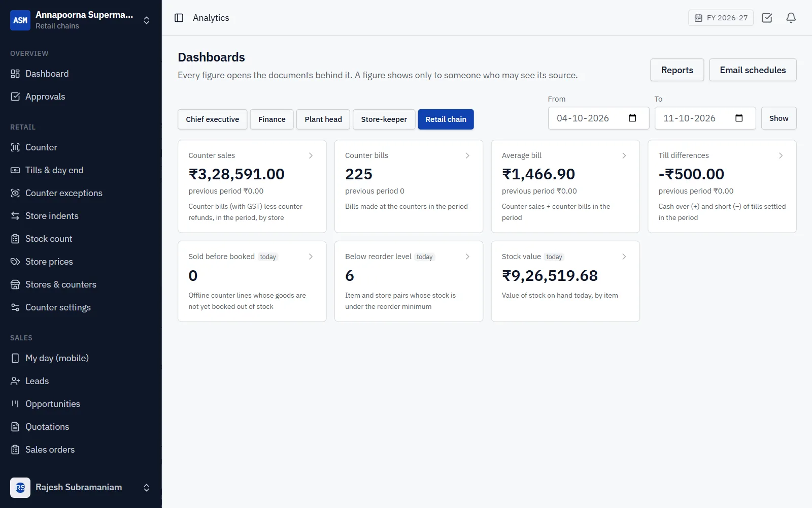Image resolution: width=812 pixels, height=508 pixels.
Task: Click the Stock count clipboard icon
Action: pyautogui.click(x=15, y=239)
